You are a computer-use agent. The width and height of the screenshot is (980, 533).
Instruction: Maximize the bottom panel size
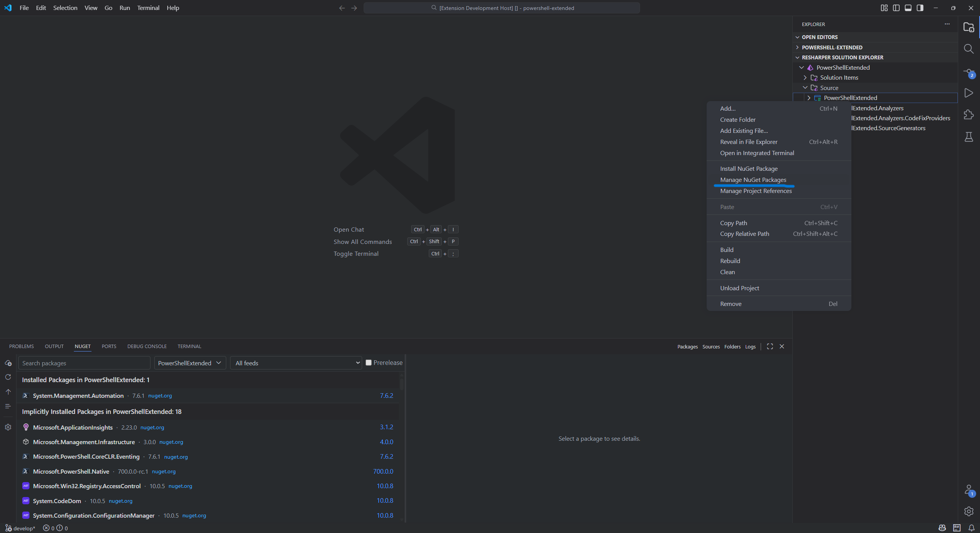pos(770,346)
